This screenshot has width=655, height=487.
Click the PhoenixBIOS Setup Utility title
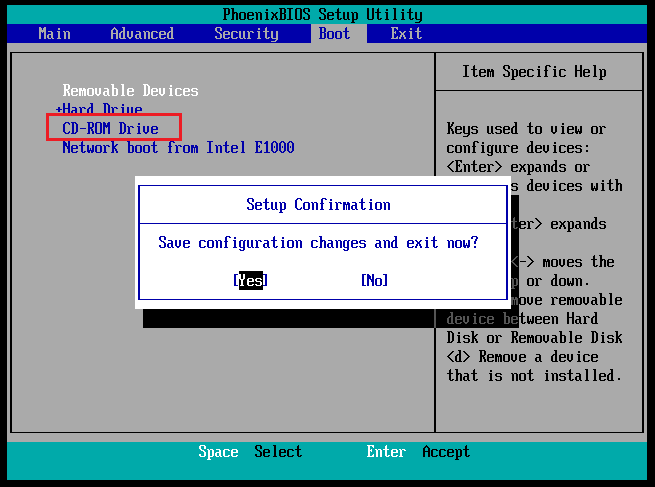(322, 15)
